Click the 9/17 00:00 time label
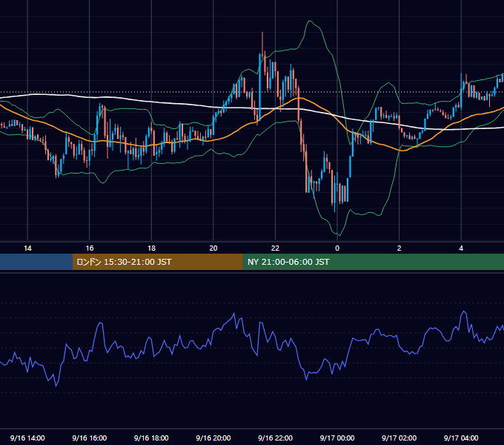This screenshot has height=445, width=504. point(337,438)
